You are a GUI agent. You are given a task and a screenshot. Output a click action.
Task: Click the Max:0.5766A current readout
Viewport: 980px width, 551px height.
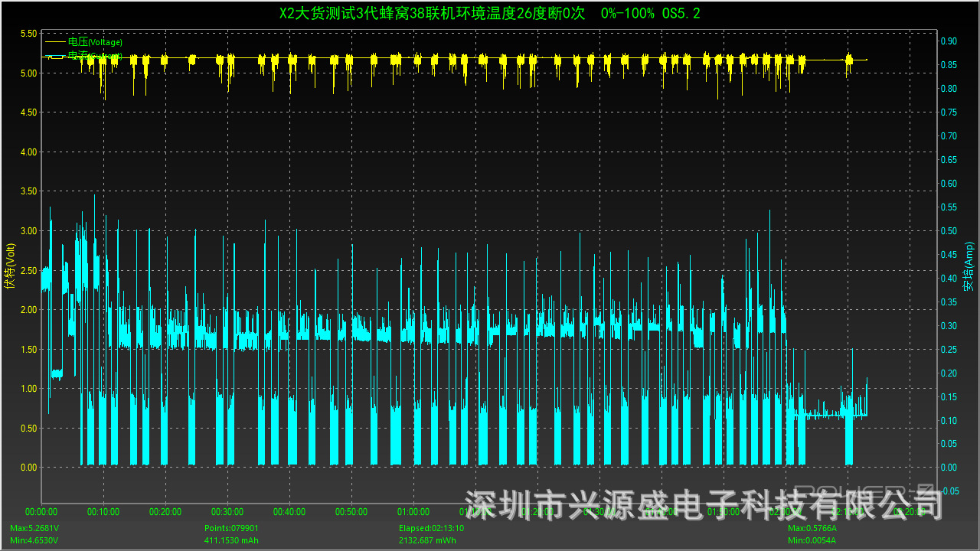click(x=812, y=529)
